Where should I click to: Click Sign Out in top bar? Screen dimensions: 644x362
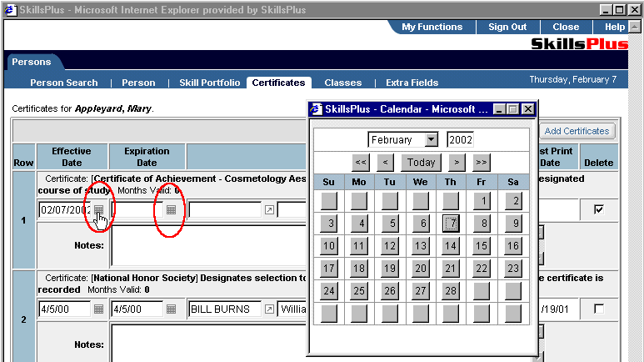click(x=507, y=28)
